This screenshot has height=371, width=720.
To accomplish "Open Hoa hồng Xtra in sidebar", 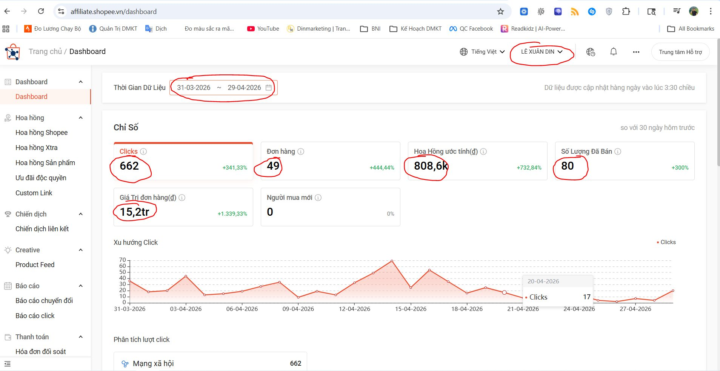I will pos(36,148).
